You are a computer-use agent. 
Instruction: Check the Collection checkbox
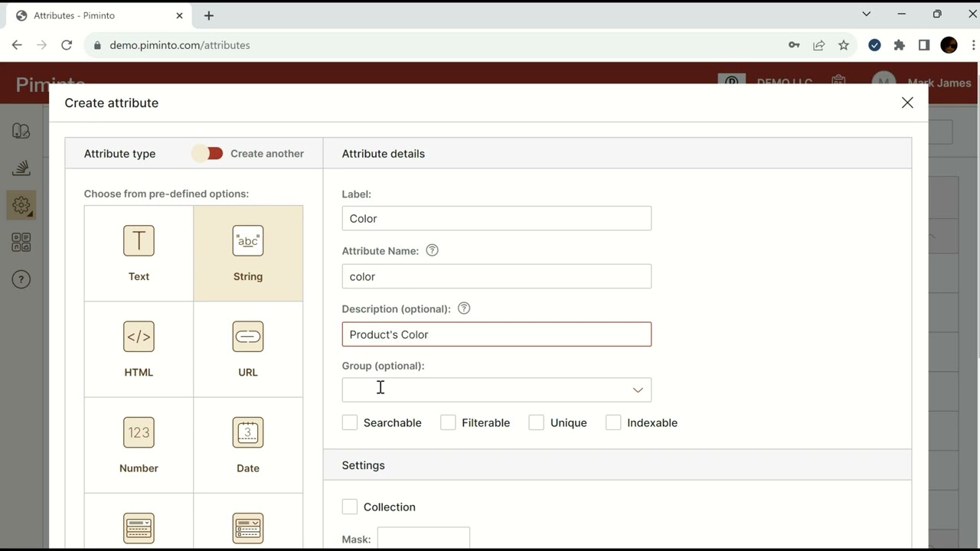pyautogui.click(x=350, y=507)
